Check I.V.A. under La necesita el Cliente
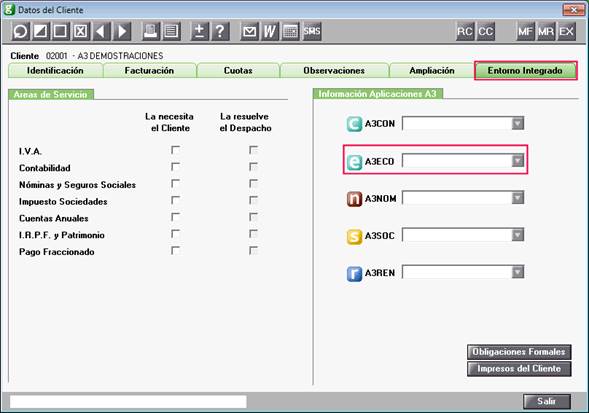 [x=175, y=150]
